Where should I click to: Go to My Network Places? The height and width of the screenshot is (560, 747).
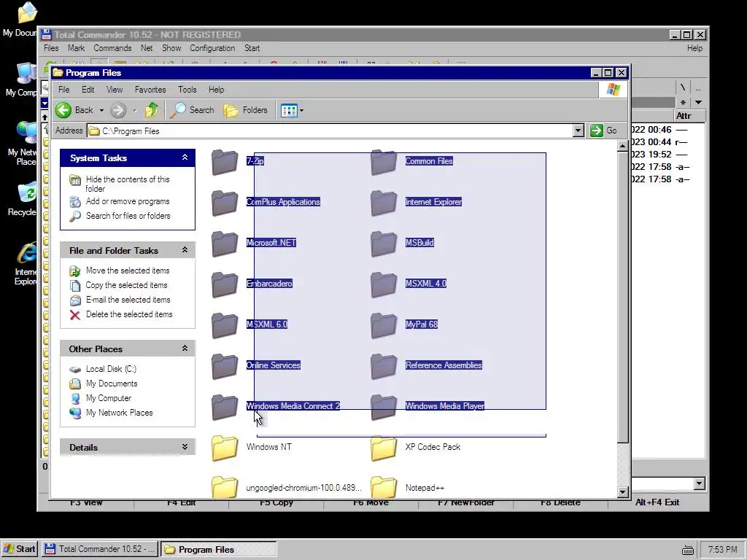(x=120, y=413)
